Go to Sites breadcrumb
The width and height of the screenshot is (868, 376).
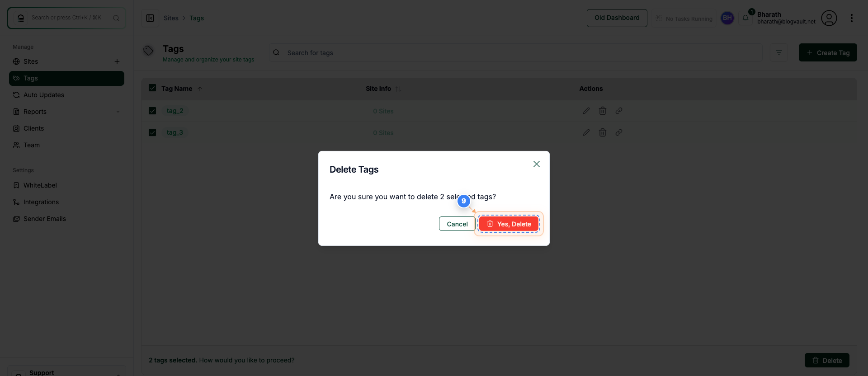click(171, 18)
